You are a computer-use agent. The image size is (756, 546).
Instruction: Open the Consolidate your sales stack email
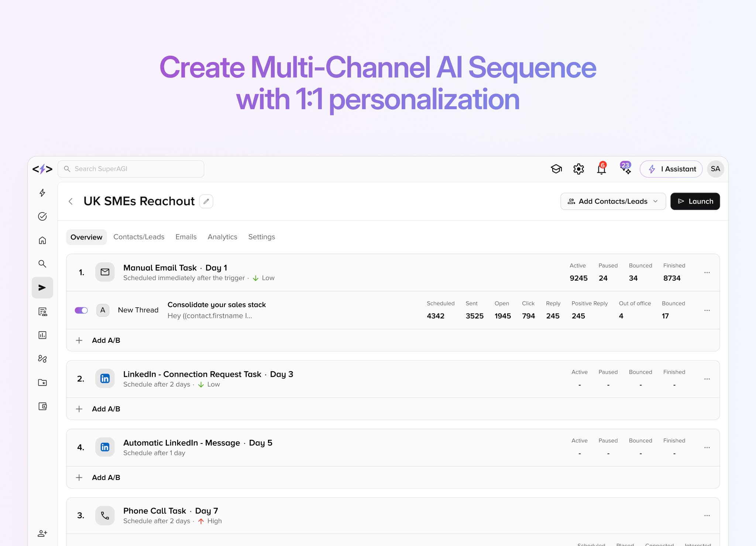(x=217, y=305)
